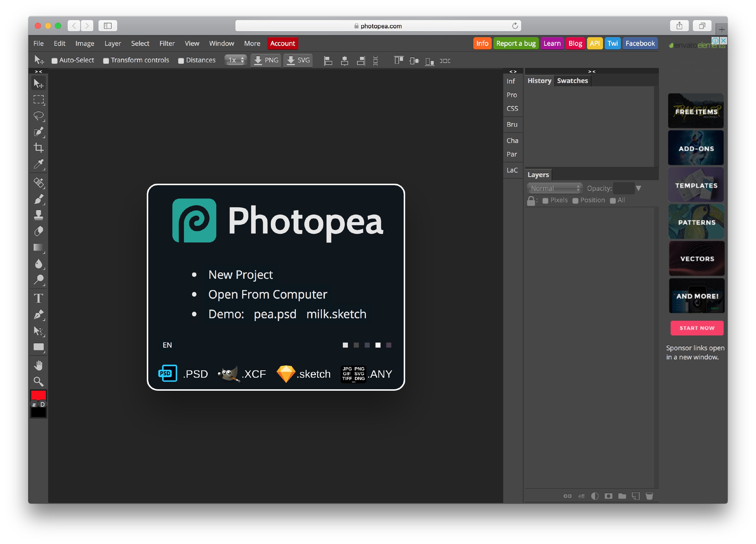
Task: Open the File menu
Action: pos(38,43)
